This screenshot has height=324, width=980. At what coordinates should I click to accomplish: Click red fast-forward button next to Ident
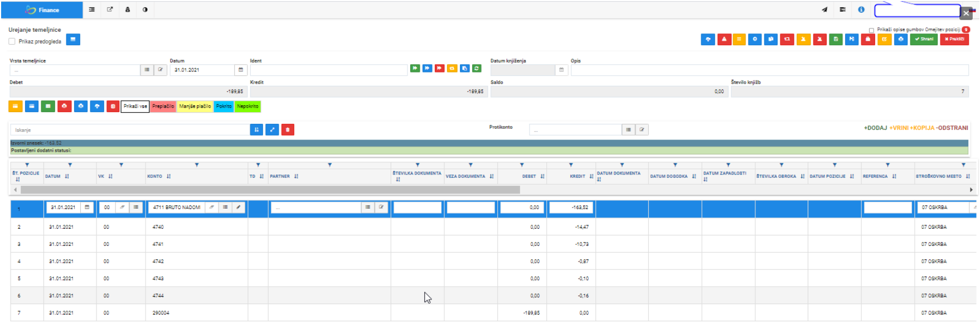440,68
